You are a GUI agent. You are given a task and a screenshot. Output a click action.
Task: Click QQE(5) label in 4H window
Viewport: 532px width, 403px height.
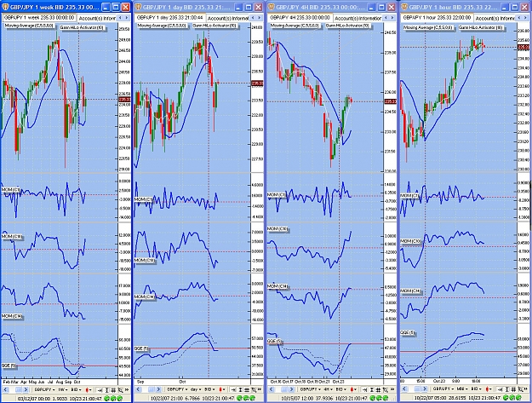tap(275, 341)
